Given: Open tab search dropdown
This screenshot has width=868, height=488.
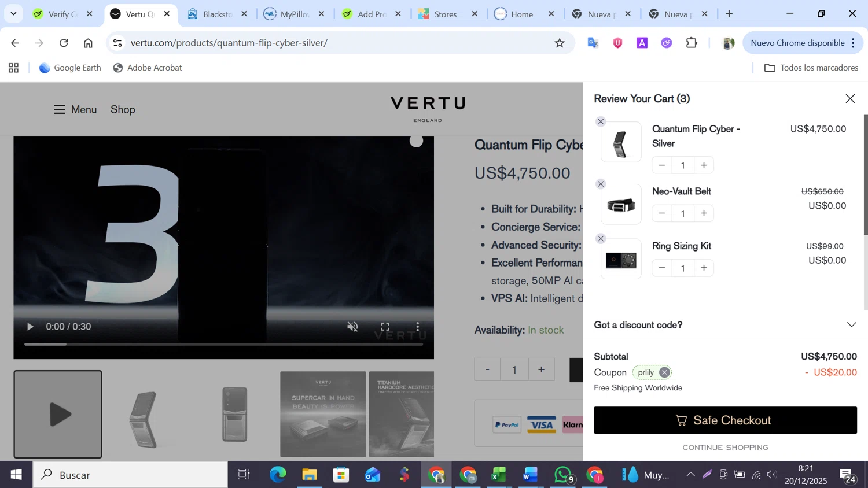Looking at the screenshot, I should 13,14.
